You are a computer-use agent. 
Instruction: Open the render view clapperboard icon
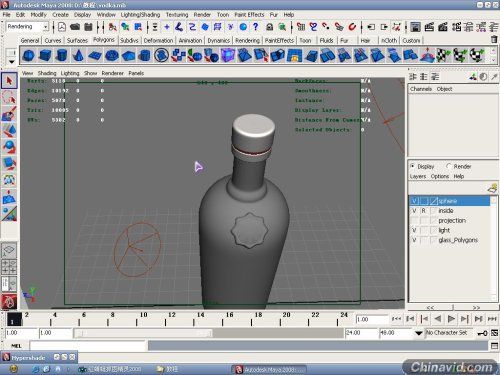(x=415, y=27)
